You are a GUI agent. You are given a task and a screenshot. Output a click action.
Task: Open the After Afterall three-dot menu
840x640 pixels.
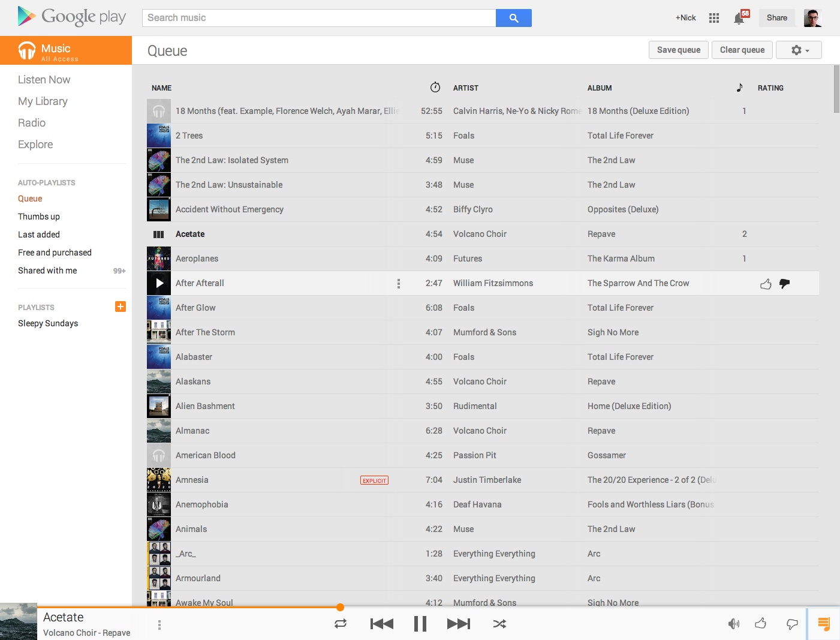click(x=399, y=283)
